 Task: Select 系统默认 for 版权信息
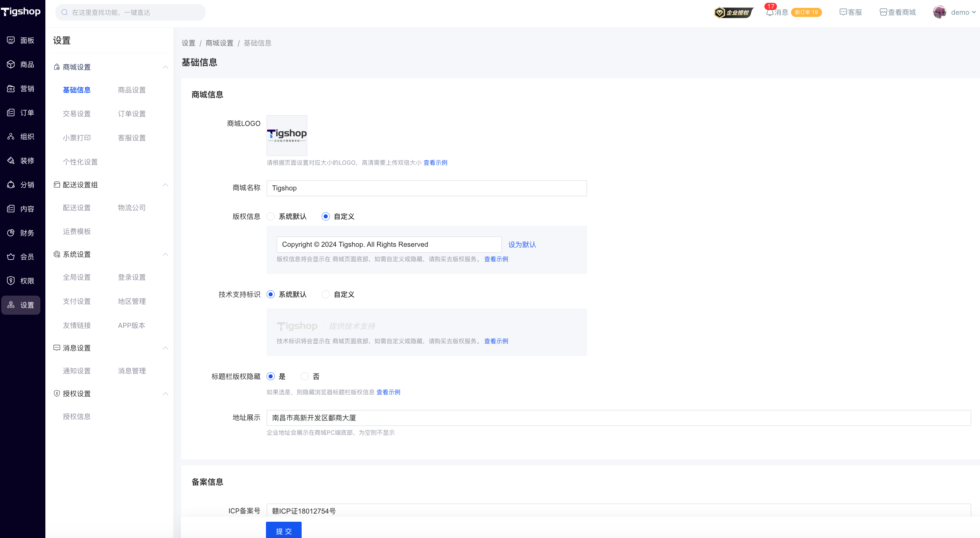click(x=270, y=216)
